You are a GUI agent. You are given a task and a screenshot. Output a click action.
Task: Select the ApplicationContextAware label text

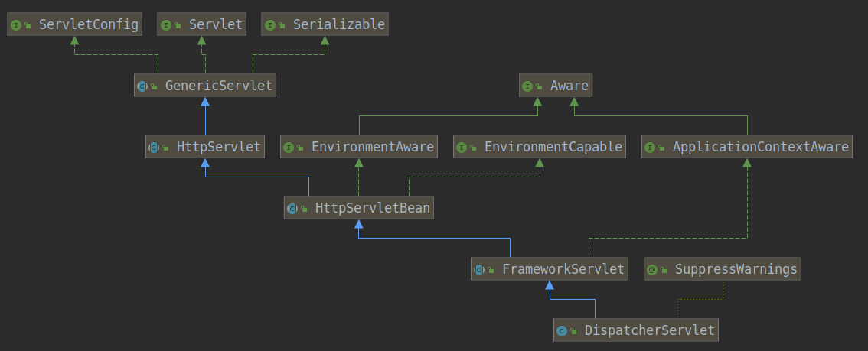click(760, 147)
